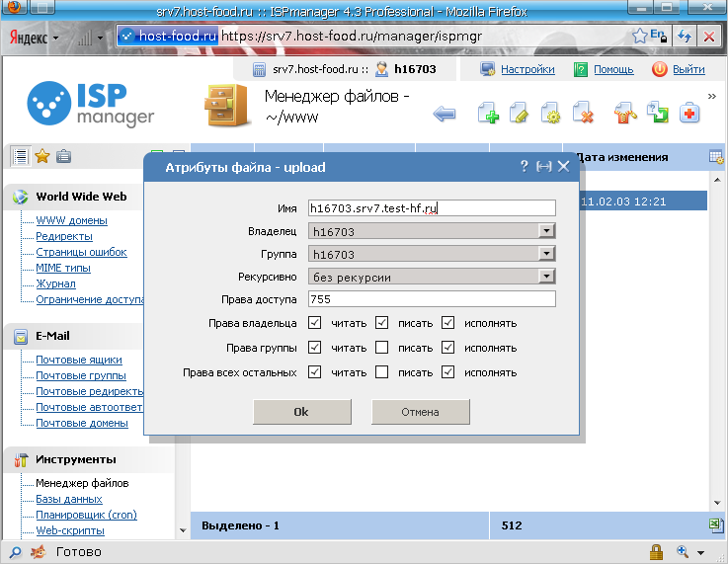Viewport: 728px width, 564px height.
Task: Click the help question mark in dialog title
Action: point(525,167)
